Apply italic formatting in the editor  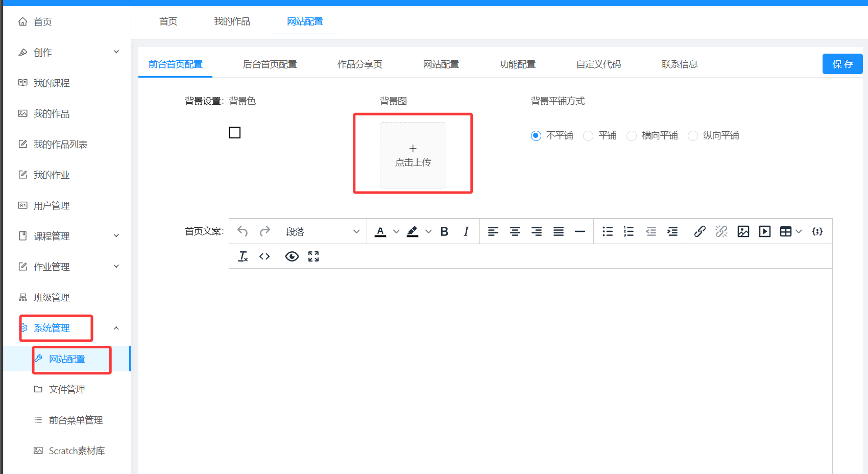point(466,231)
